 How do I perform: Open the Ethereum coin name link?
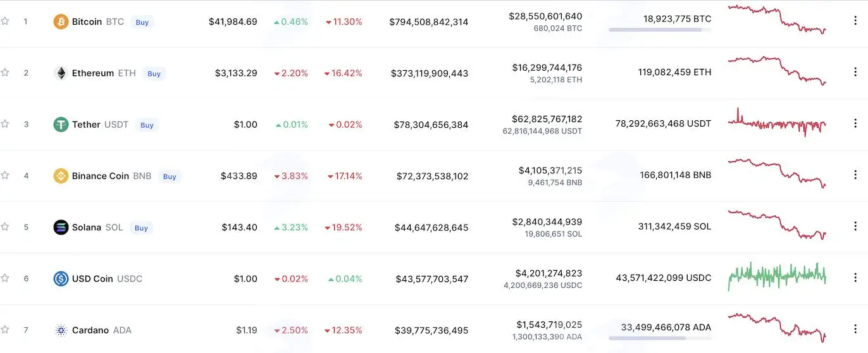tap(93, 73)
